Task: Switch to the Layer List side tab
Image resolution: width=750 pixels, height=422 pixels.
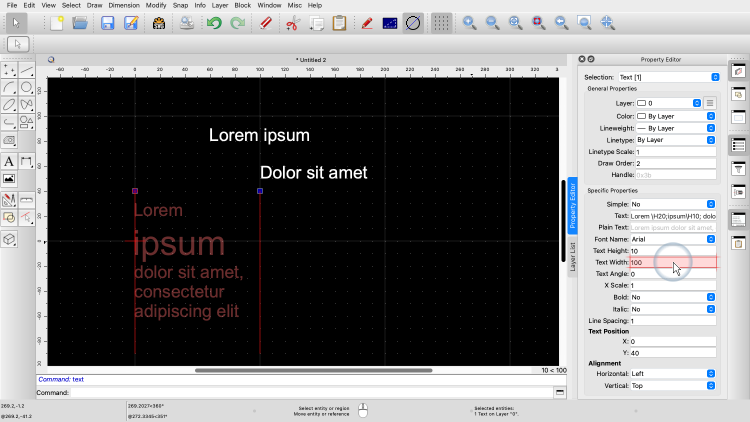Action: tap(573, 257)
